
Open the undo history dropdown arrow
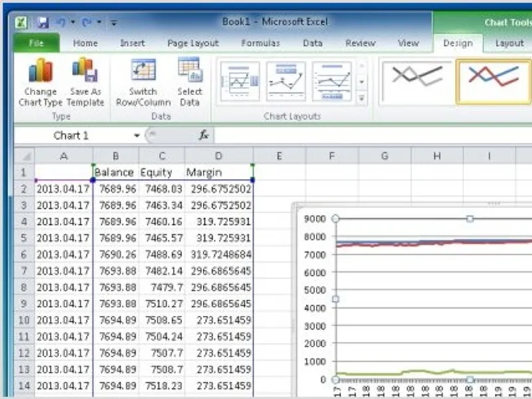(72, 23)
